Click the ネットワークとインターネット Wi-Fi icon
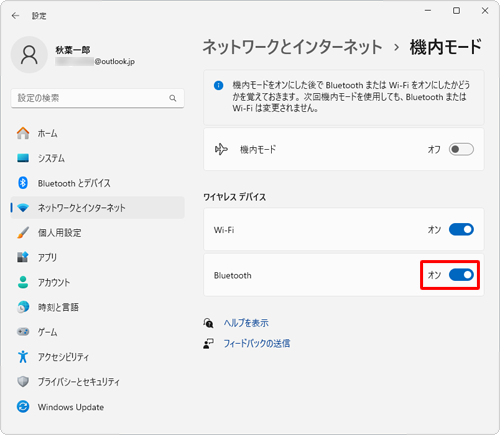Viewport: 500px width, 435px height. point(23,208)
